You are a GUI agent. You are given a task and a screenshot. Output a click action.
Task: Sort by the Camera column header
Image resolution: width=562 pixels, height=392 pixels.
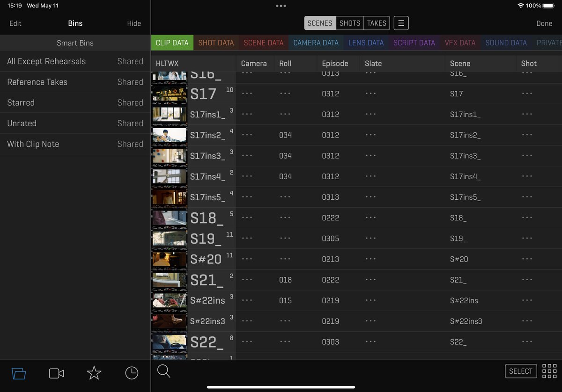point(254,64)
